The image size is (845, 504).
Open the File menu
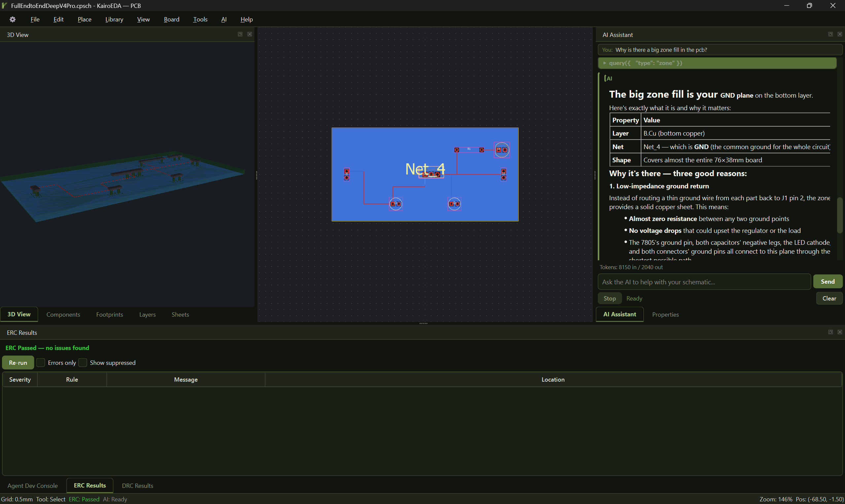coord(35,19)
